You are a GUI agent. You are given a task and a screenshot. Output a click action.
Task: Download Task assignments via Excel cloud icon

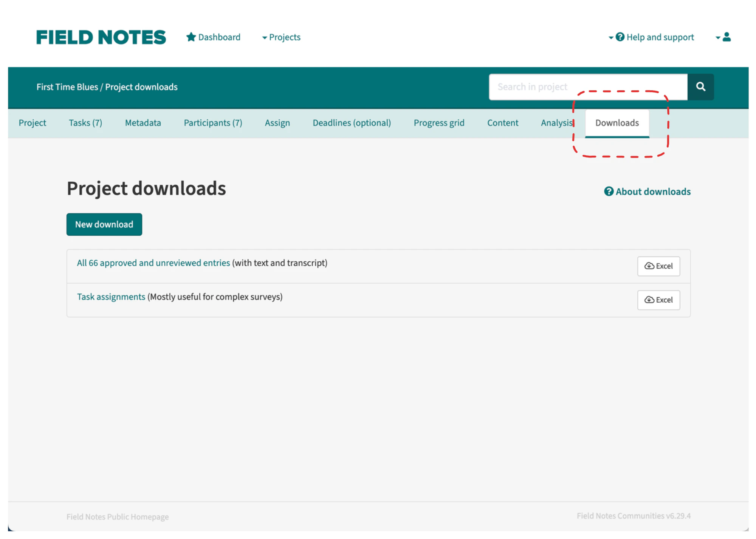[x=649, y=300]
